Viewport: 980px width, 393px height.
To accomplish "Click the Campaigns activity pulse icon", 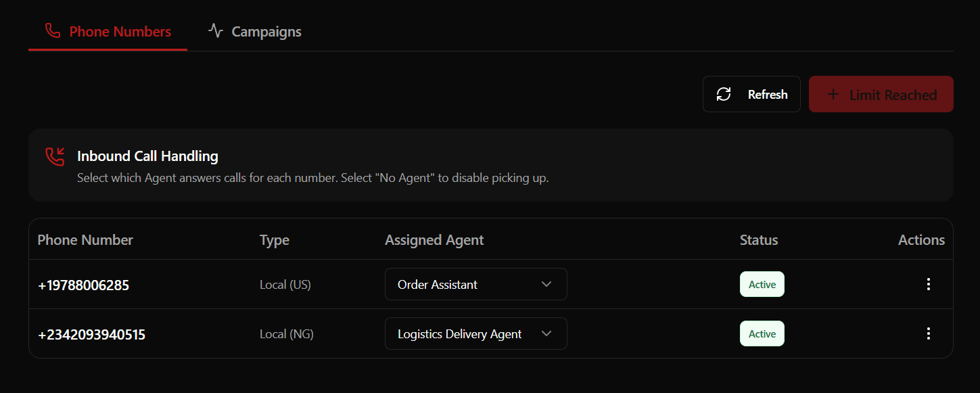I will pos(215,31).
